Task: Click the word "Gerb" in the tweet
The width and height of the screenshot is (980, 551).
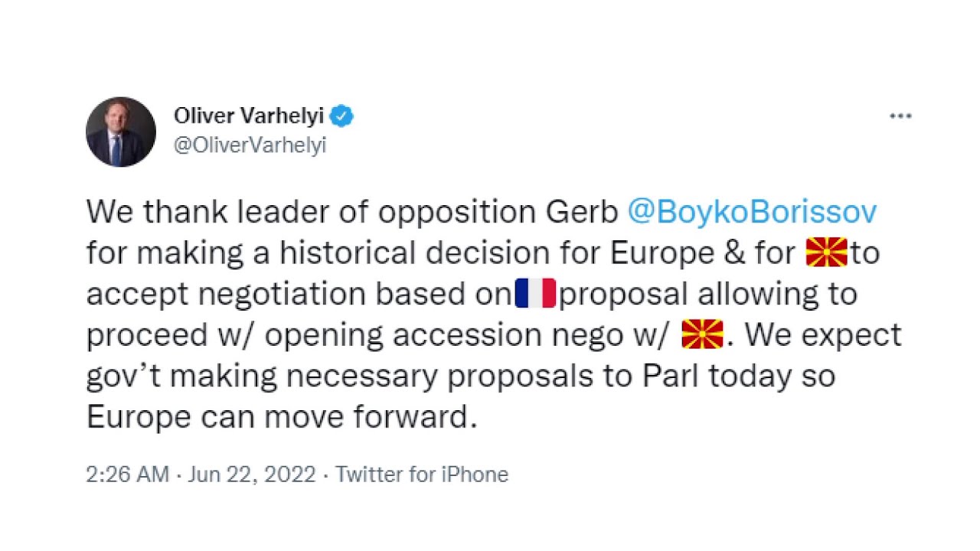Action: [x=581, y=212]
